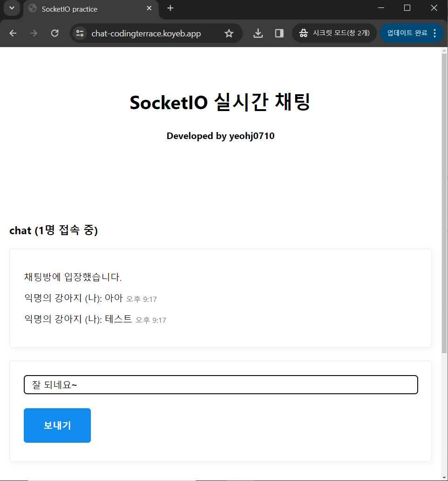Toggle the browser side panel icon
Screen dimensions: 448x481
pyautogui.click(x=279, y=33)
